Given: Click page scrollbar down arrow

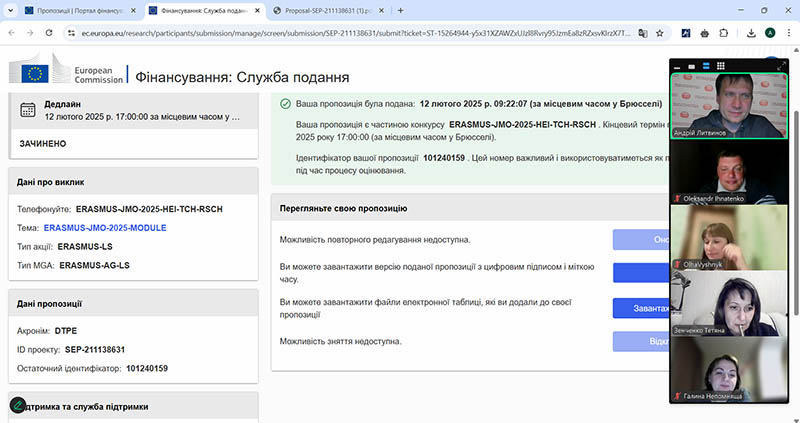Looking at the screenshot, I should pos(796,419).
